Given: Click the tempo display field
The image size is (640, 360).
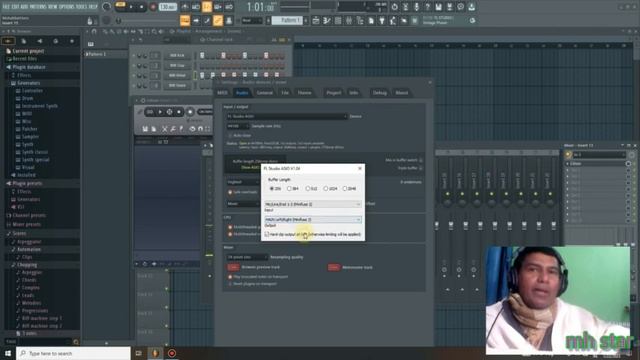Looking at the screenshot, I should [168, 7].
